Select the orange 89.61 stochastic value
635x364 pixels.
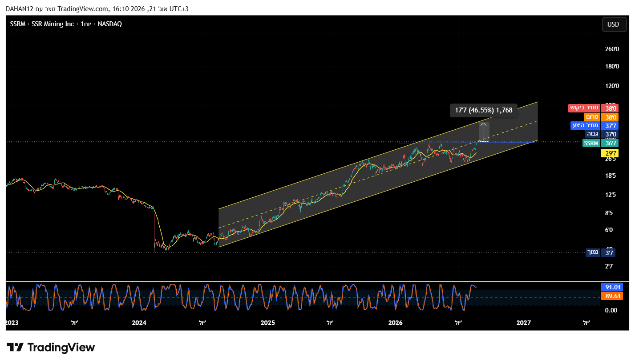click(x=612, y=296)
